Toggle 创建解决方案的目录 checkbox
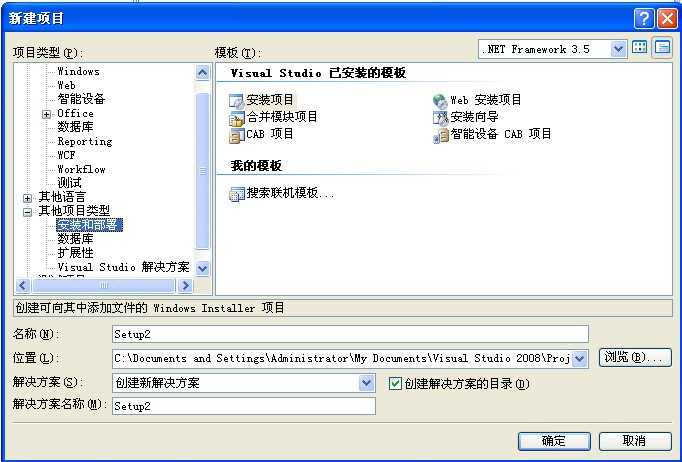Screen dimensions: 682x462 (395, 383)
